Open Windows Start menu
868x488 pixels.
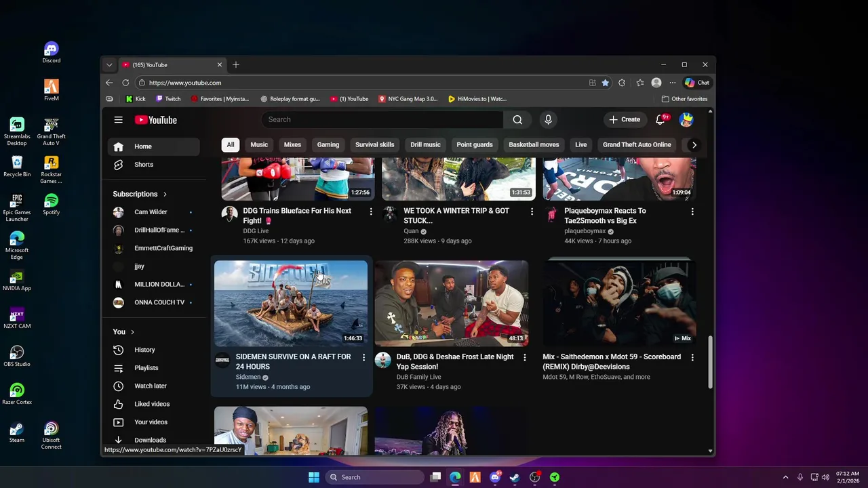313,477
